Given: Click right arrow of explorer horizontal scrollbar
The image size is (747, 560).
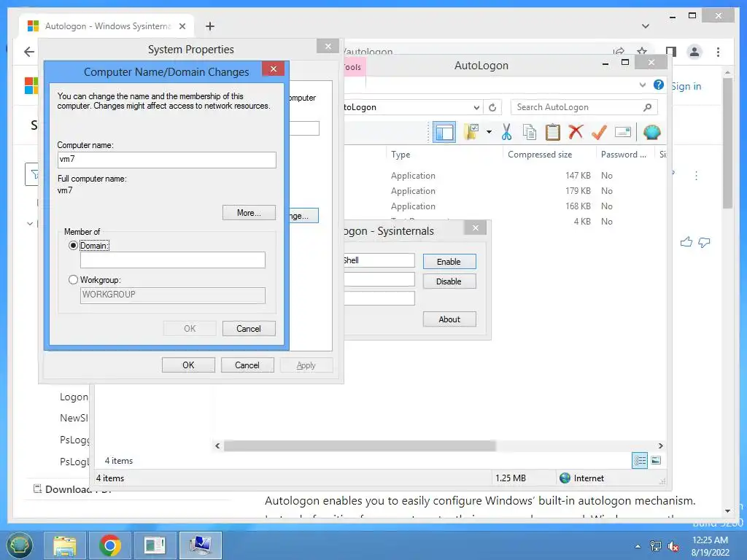Looking at the screenshot, I should (x=660, y=446).
